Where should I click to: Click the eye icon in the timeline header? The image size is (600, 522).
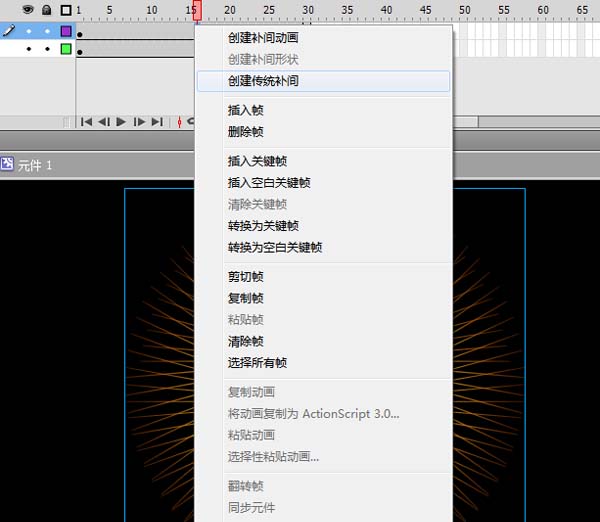[x=28, y=9]
